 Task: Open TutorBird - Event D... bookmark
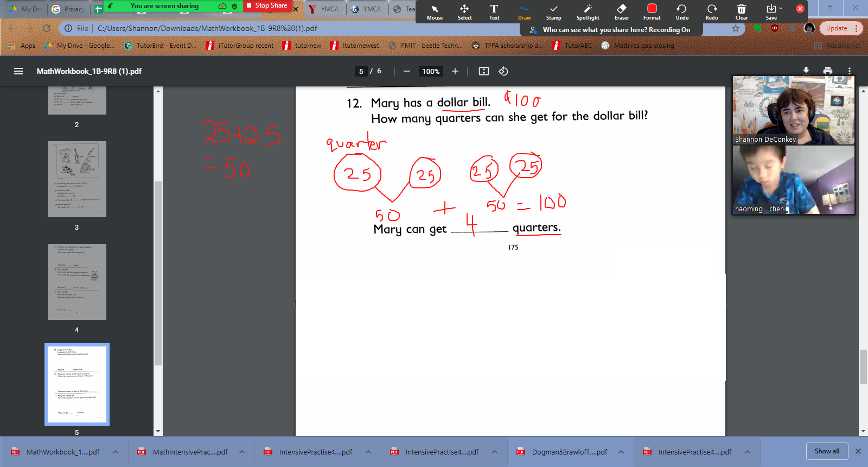point(161,46)
